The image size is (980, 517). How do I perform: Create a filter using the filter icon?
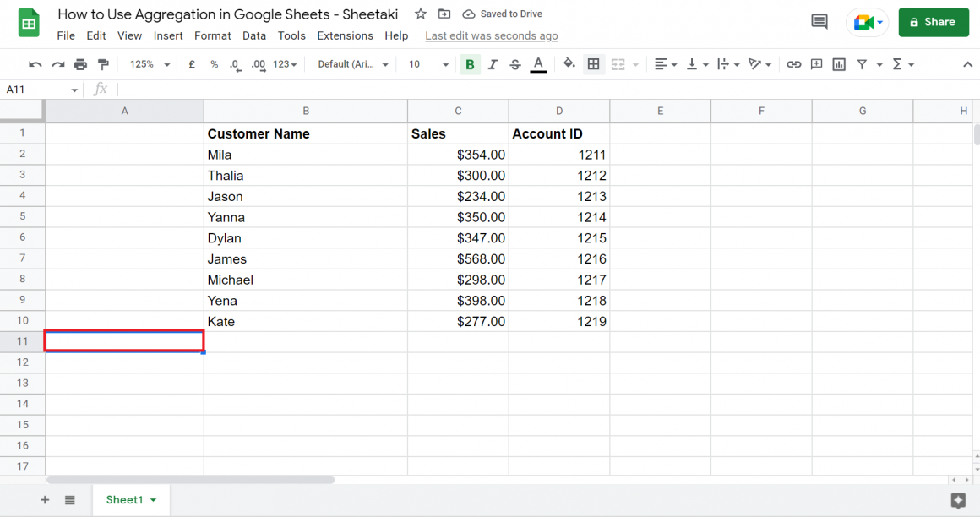[x=861, y=64]
